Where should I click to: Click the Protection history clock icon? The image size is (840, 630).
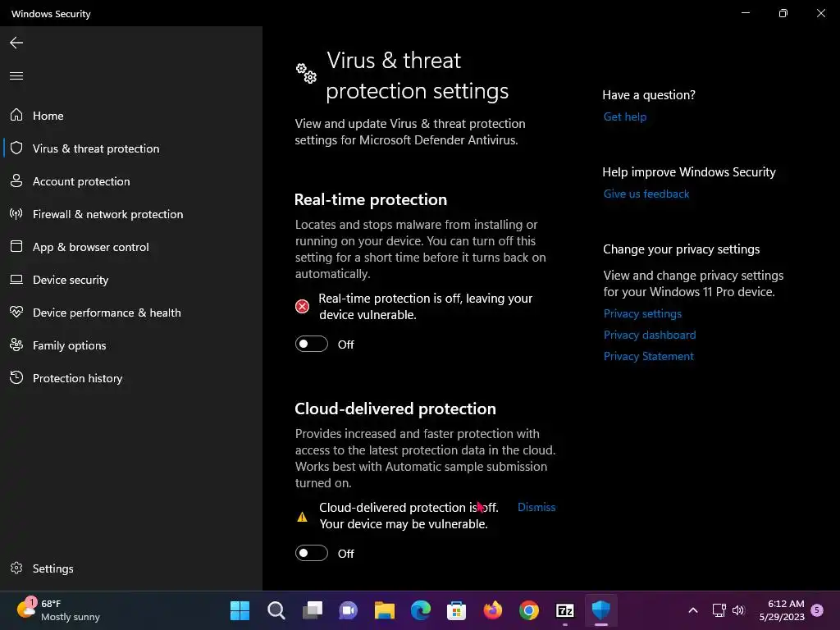(x=16, y=377)
